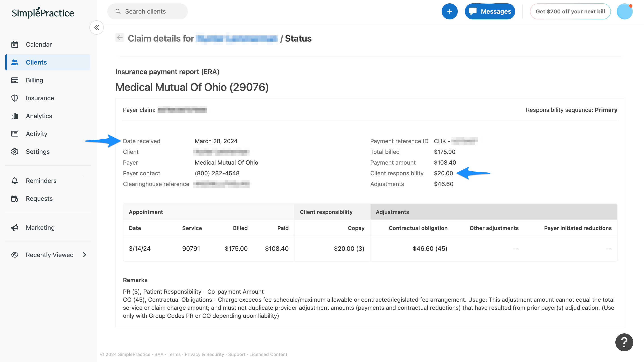
Task: Click the eye icon beside Recently Viewed
Action: (15, 255)
